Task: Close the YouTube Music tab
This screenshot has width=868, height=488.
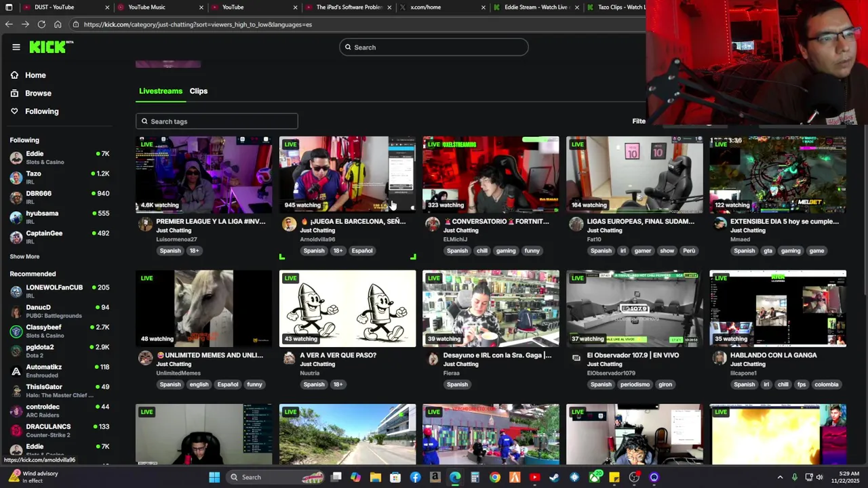Action: click(201, 7)
